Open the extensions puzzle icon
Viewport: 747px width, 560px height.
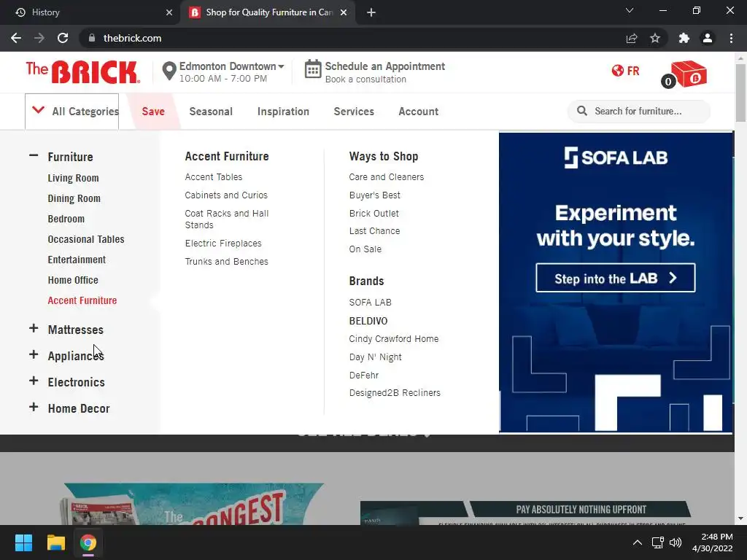(684, 38)
